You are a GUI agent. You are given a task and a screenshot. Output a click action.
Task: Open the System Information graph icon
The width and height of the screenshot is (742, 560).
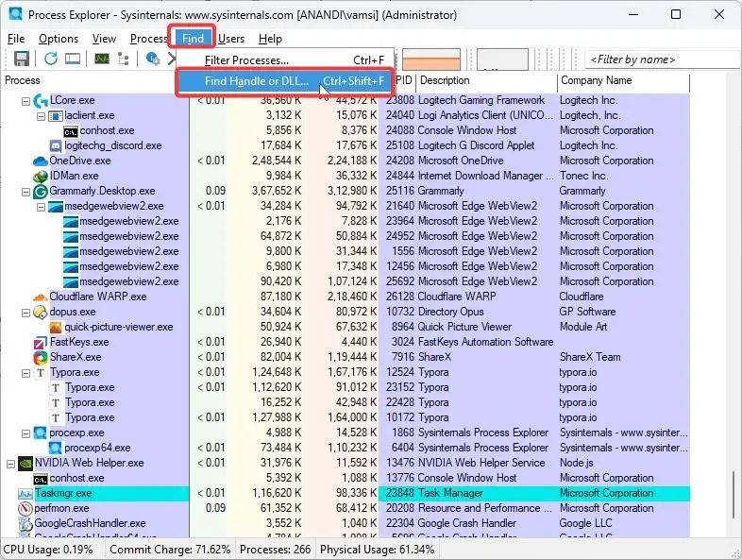pos(102,59)
